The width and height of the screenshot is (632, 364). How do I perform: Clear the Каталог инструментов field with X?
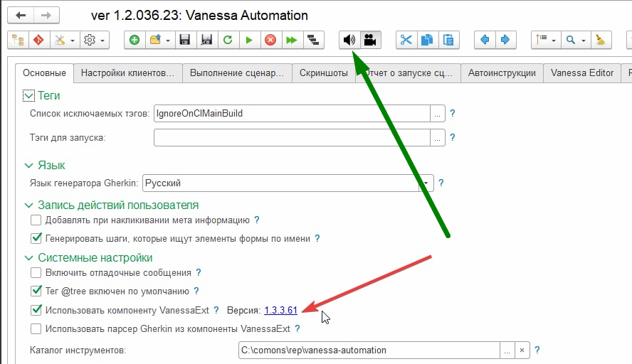tap(522, 350)
